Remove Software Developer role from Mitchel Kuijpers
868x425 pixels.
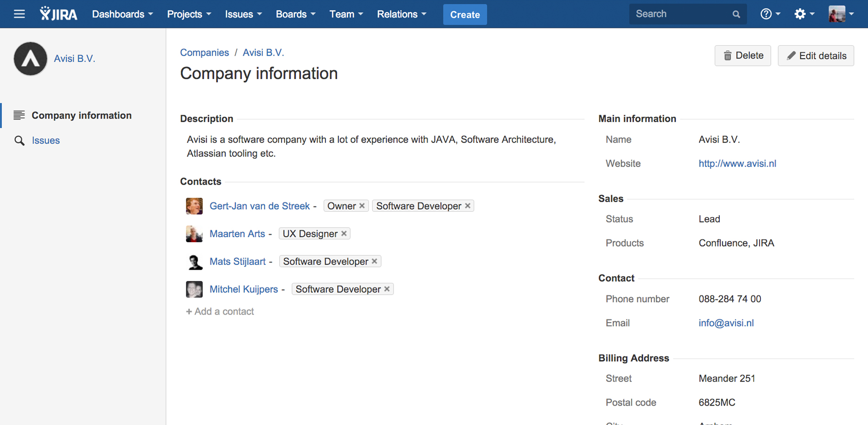tap(387, 289)
